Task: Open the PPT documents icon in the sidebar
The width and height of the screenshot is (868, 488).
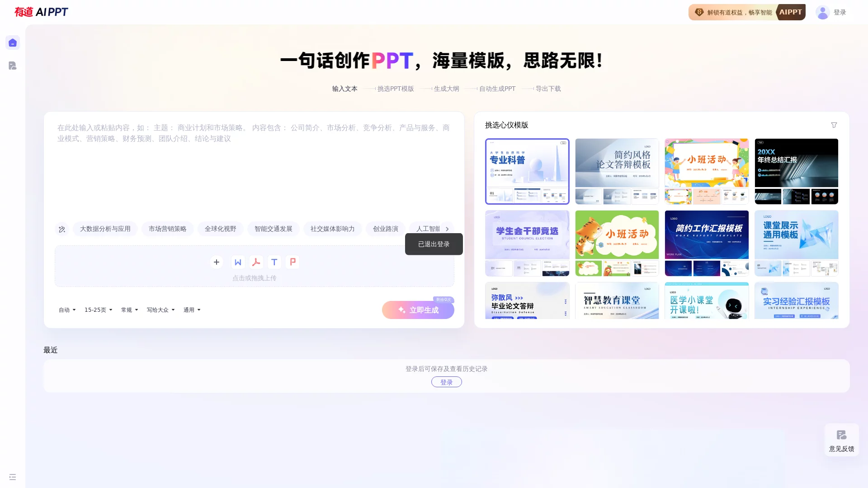Action: (13, 66)
